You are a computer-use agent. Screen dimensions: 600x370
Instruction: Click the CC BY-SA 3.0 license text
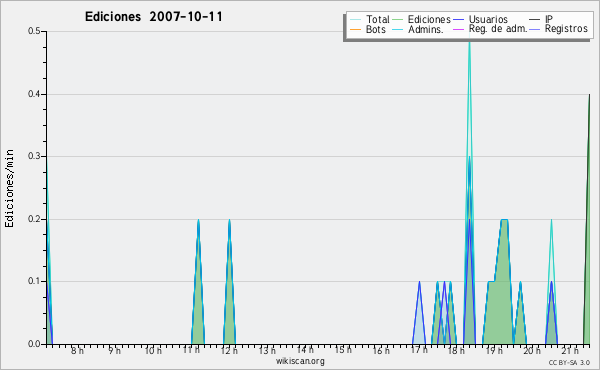click(x=569, y=362)
